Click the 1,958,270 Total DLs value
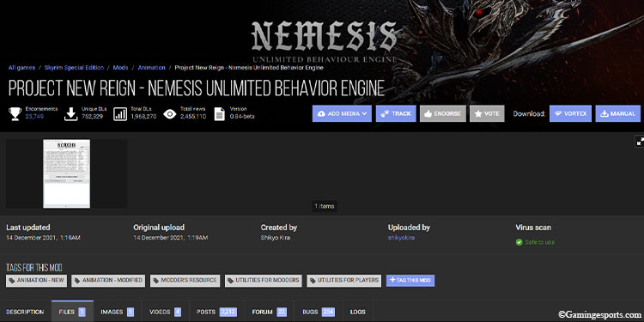 143,117
